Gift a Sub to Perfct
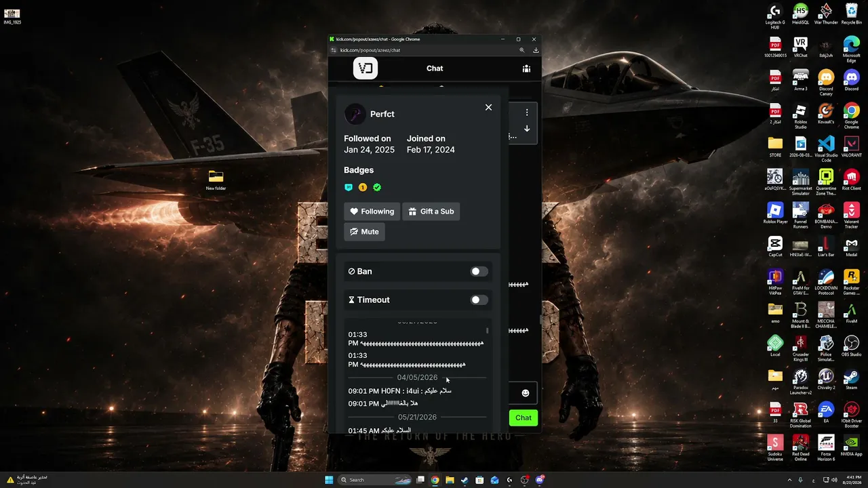Viewport: 868px width, 488px height. click(x=431, y=211)
